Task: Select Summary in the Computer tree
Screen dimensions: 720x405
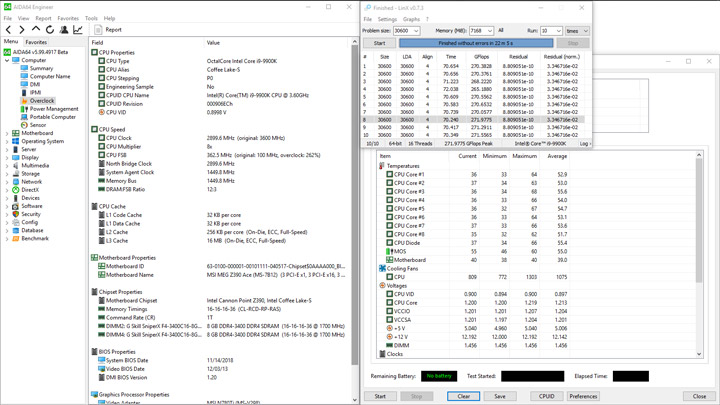Action: (x=41, y=68)
